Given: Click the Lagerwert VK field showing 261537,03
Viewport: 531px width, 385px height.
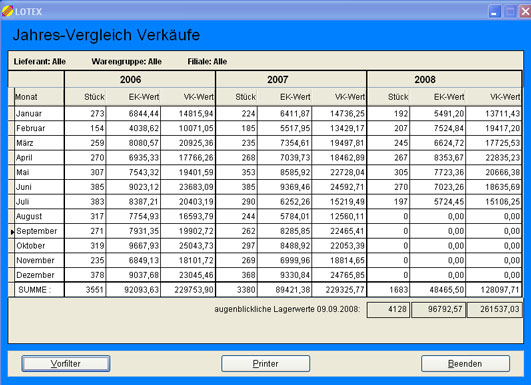Looking at the screenshot, I should point(495,309).
